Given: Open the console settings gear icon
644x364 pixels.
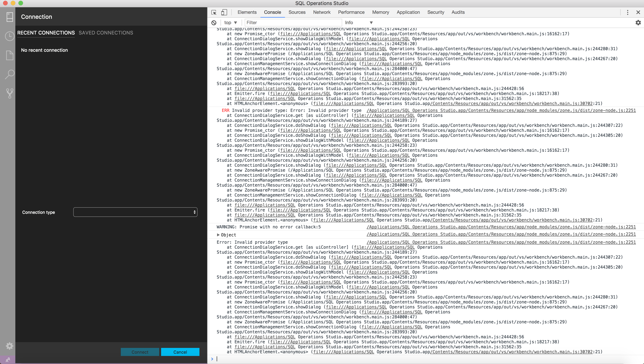Looking at the screenshot, I should coord(638,22).
